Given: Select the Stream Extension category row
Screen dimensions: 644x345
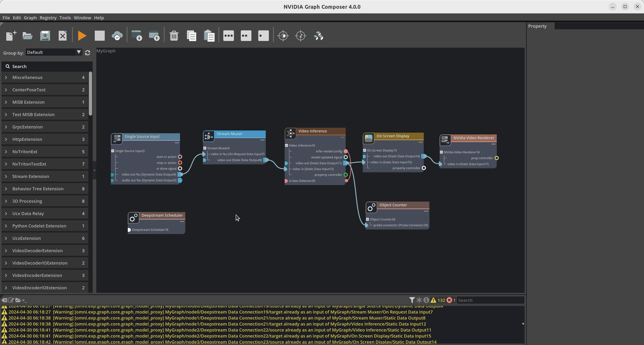Looking at the screenshot, I should (x=45, y=177).
